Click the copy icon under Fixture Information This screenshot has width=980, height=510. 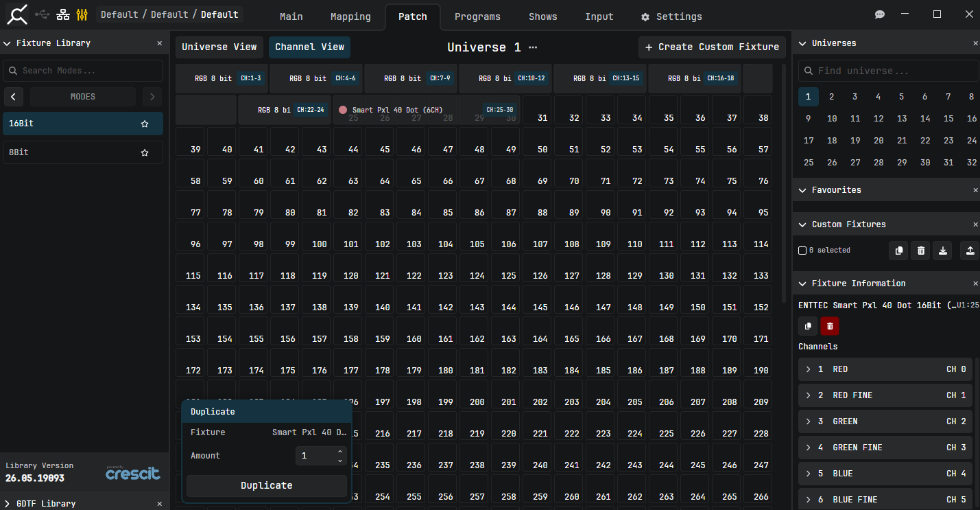(807, 326)
